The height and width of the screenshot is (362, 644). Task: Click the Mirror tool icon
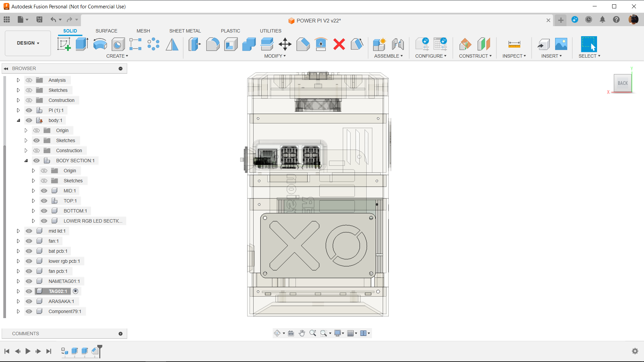coord(172,44)
